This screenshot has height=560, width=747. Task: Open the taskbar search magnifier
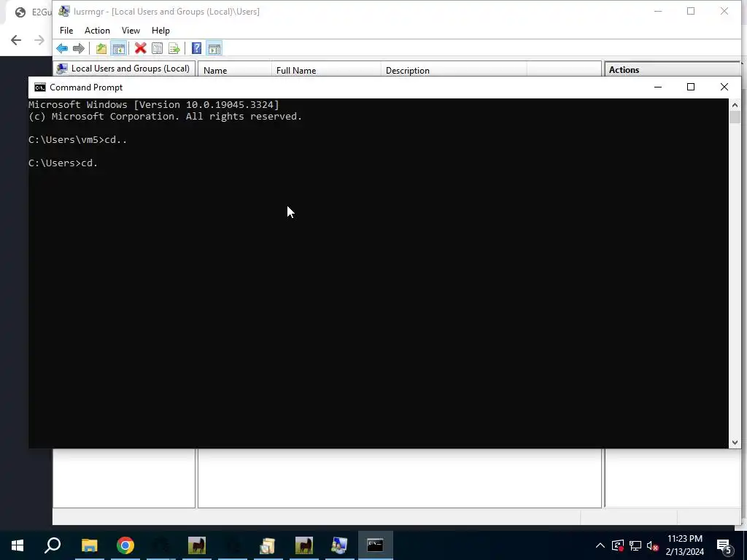tap(53, 545)
